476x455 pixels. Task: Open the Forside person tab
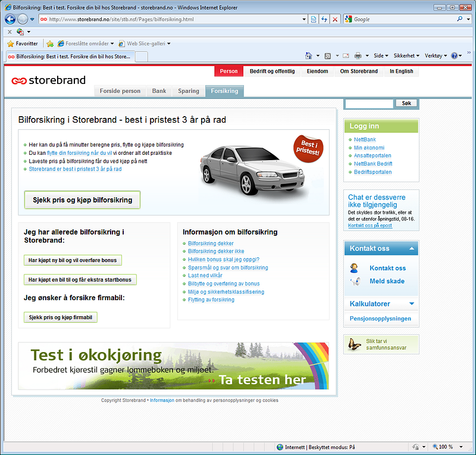(x=120, y=91)
